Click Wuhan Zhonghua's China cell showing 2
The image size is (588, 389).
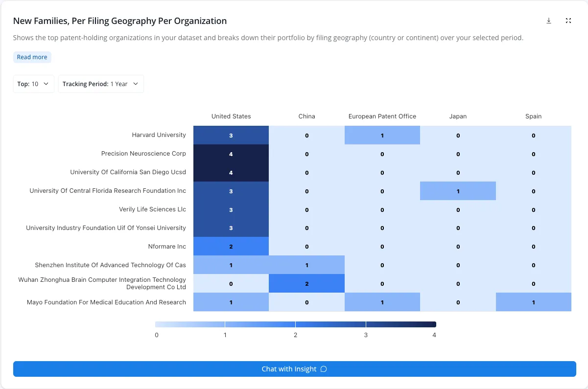tap(307, 284)
